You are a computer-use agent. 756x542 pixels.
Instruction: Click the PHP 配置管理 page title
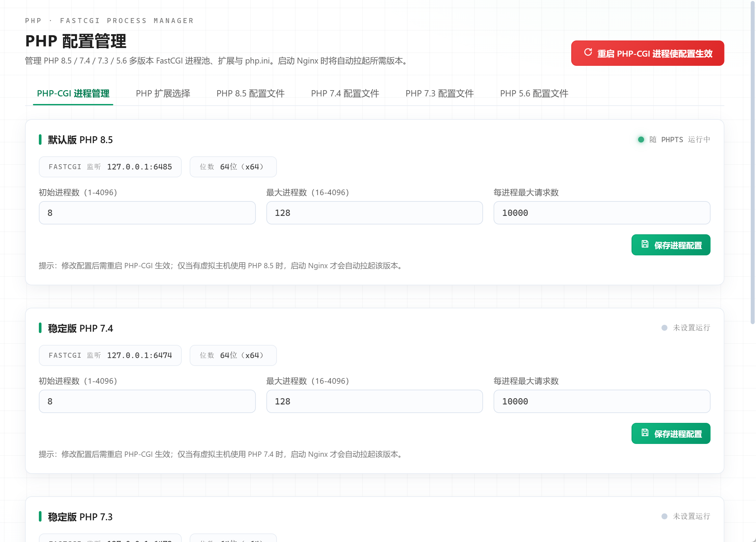(x=76, y=41)
